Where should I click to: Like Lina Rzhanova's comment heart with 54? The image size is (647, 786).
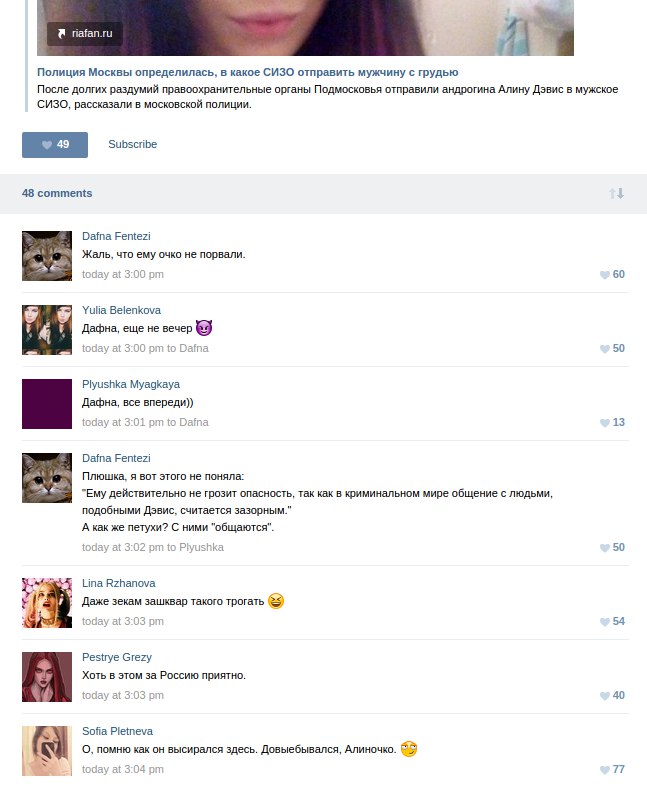pos(612,622)
